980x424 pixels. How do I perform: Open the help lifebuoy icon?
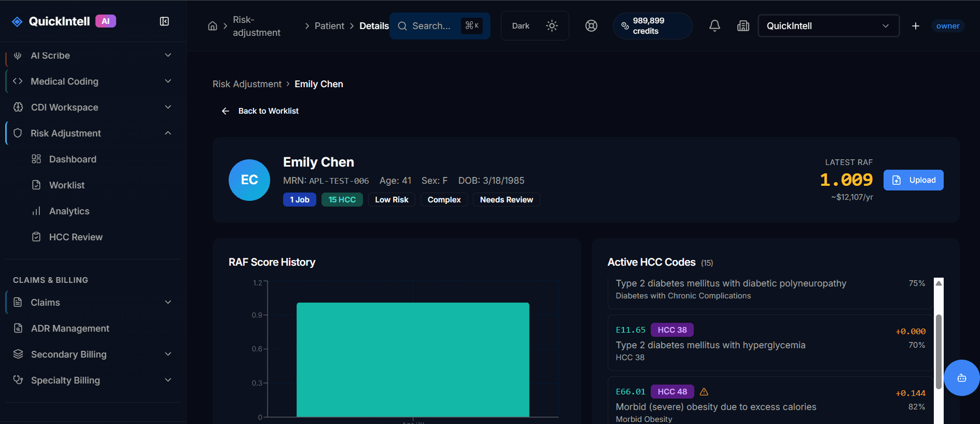(x=591, y=26)
